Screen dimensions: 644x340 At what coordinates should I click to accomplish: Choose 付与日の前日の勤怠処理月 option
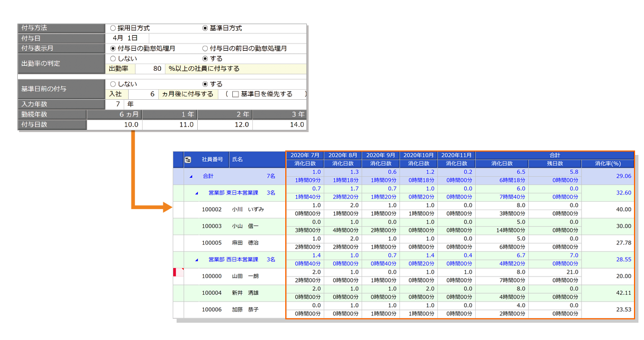tap(205, 48)
